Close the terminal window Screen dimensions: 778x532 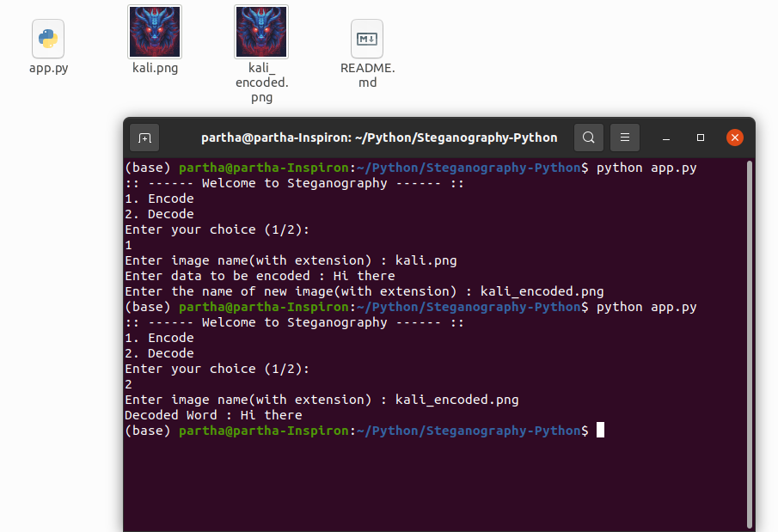pyautogui.click(x=734, y=138)
